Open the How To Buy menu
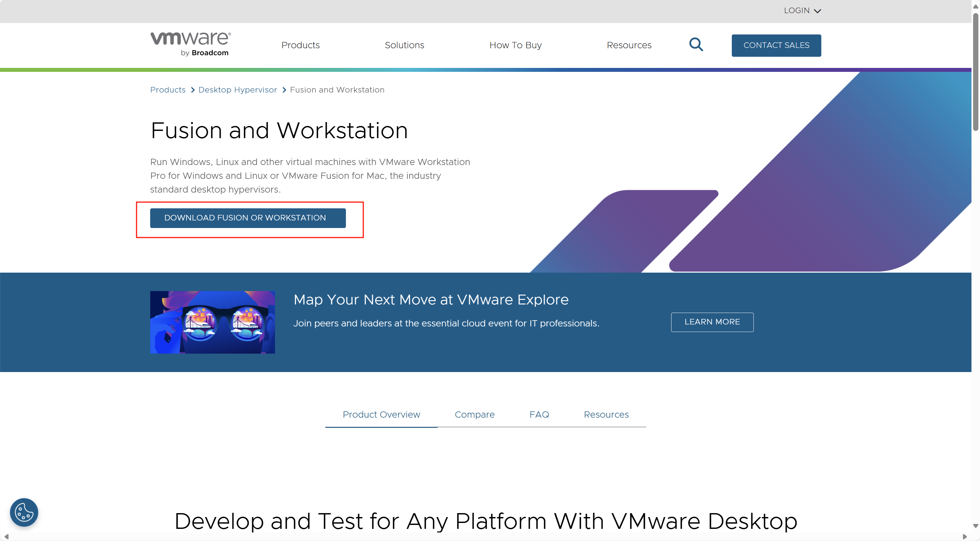Viewport: 980px width, 541px height. click(515, 45)
